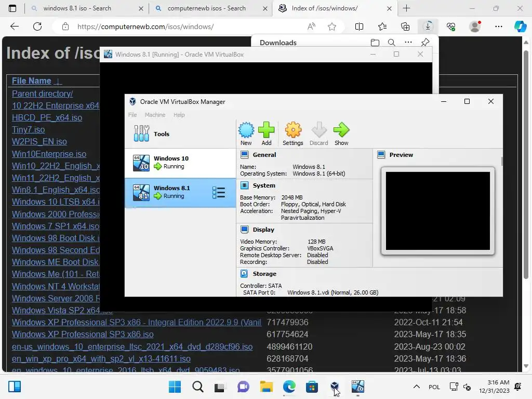The height and width of the screenshot is (399, 532).
Task: Click the browser back arrow
Action: [15, 26]
